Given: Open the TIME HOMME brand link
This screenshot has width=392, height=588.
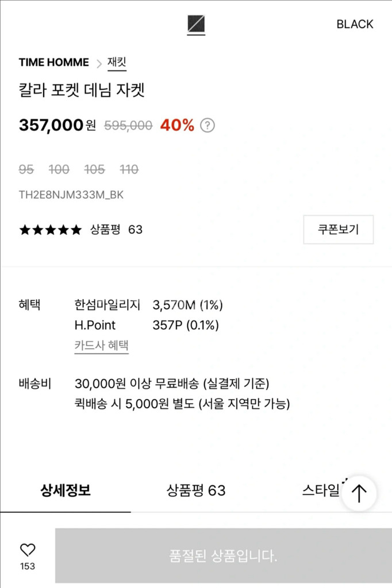Looking at the screenshot, I should [x=54, y=63].
